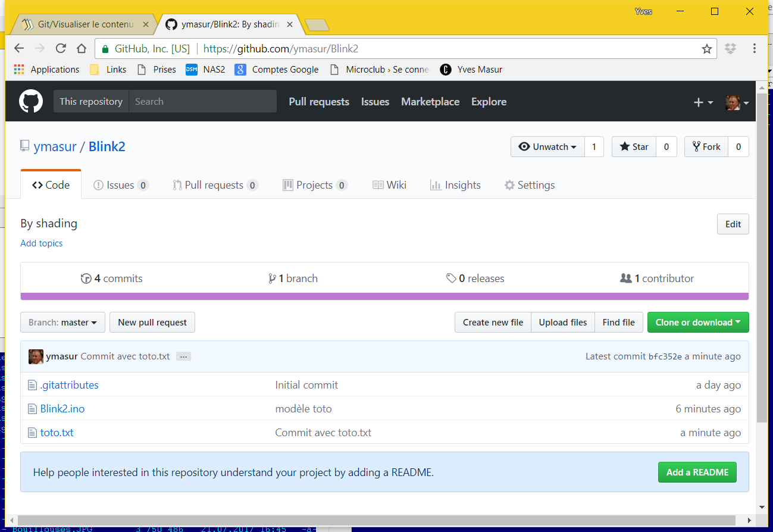Open the GitHub Octocat home logo

[31, 102]
